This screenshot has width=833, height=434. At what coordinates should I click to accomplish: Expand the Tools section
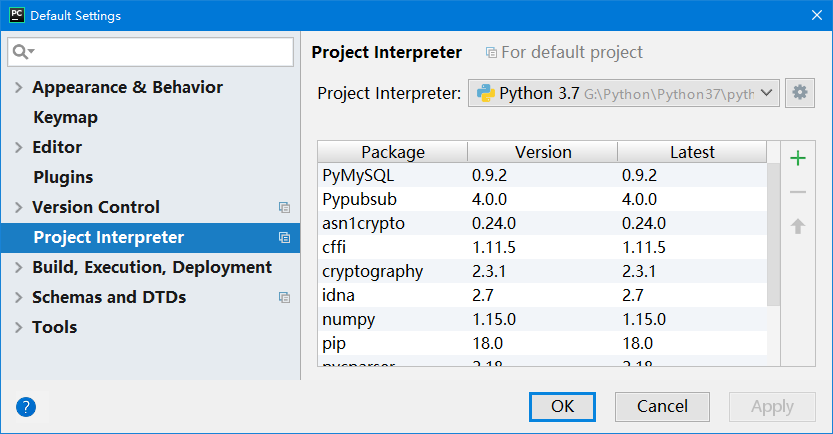(x=19, y=327)
